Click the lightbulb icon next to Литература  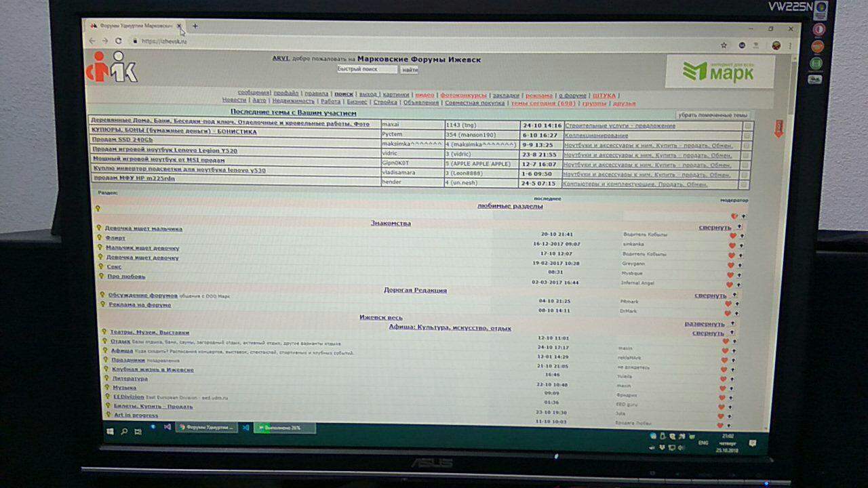coord(106,378)
